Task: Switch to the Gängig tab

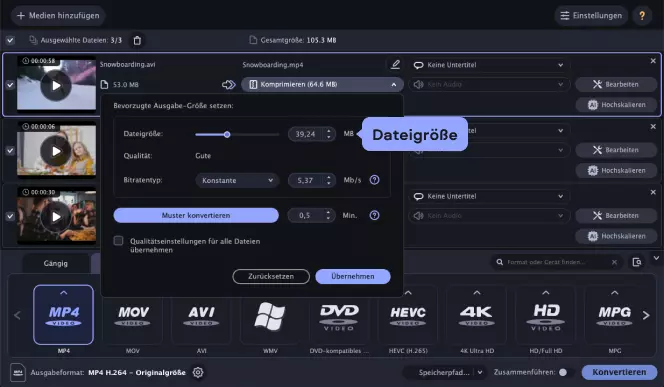Action: [55, 263]
